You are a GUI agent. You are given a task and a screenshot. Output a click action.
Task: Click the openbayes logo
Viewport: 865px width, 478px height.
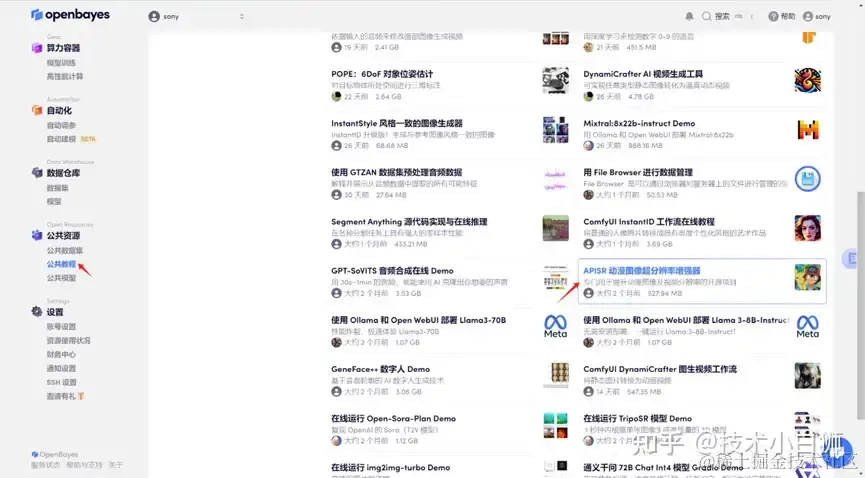coord(70,15)
